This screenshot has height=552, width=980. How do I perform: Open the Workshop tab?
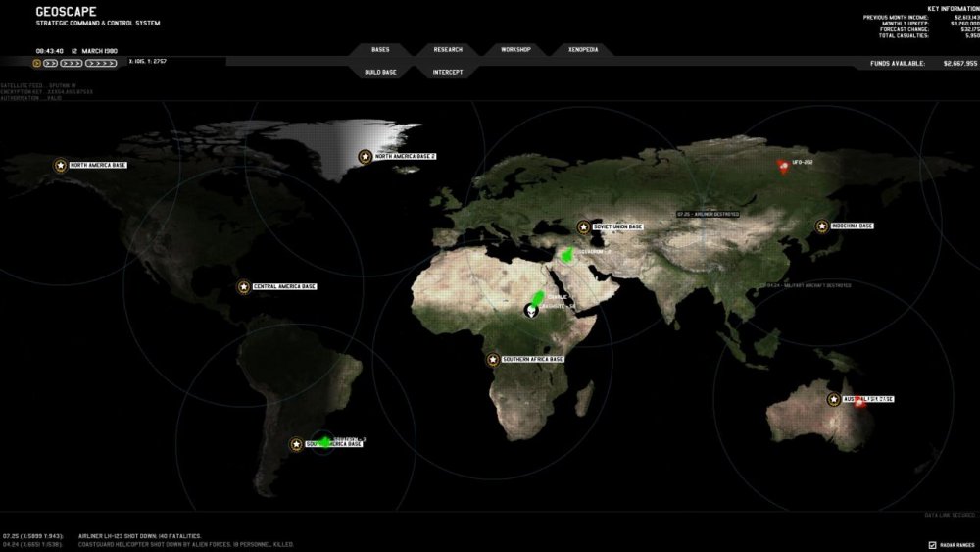tap(515, 49)
